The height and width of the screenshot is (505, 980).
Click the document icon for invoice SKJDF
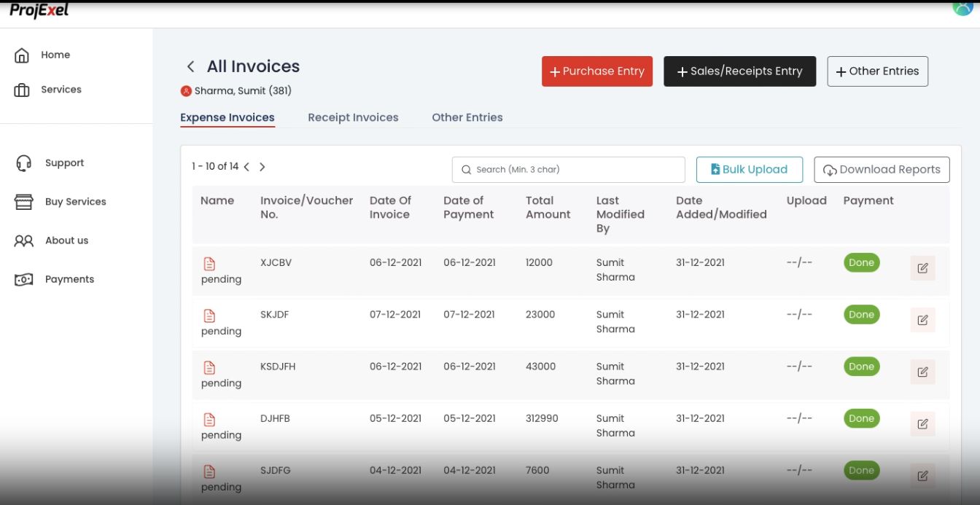tap(209, 316)
